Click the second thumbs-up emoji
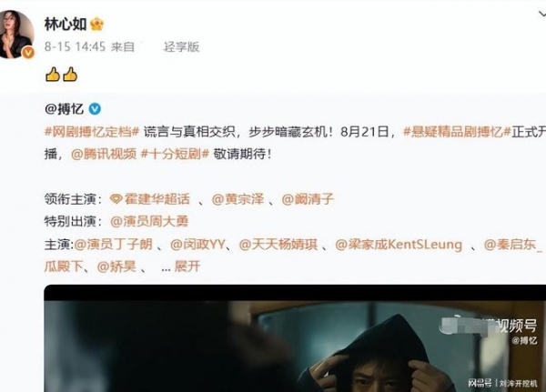Image resolution: width=546 pixels, height=392 pixels. tap(70, 75)
